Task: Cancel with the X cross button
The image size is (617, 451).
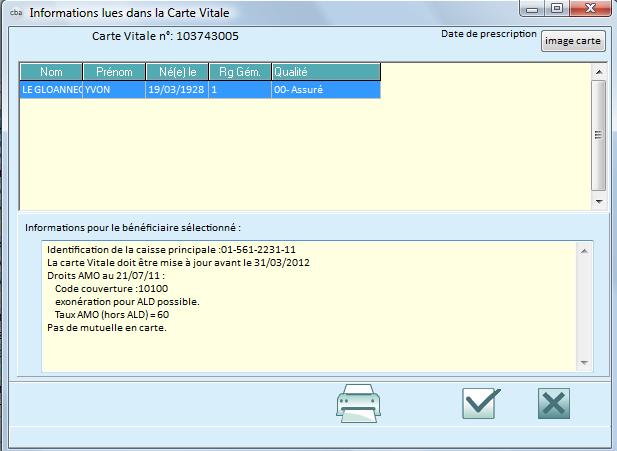Action: 554,403
